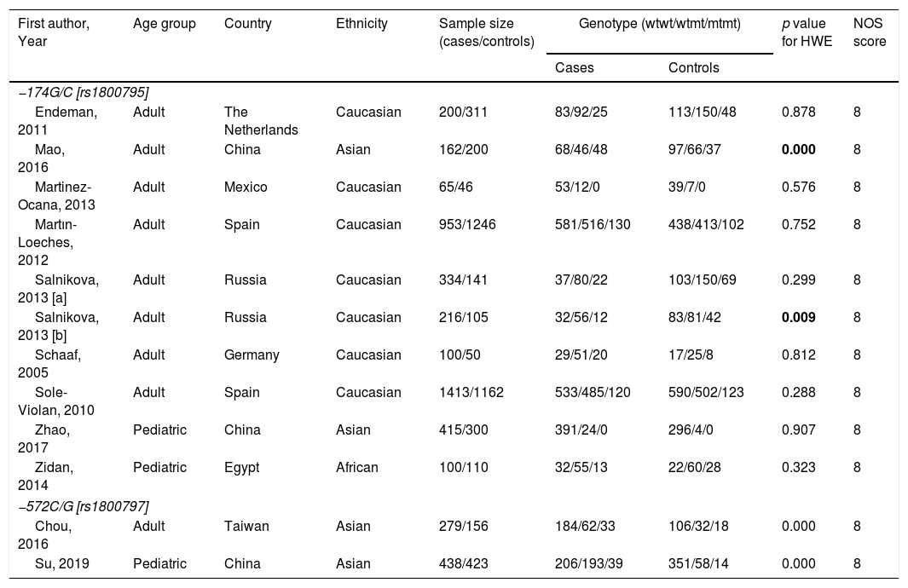Screen dimensions: 908x588
Task: Select the "NOS score" column header
Action: [870, 32]
